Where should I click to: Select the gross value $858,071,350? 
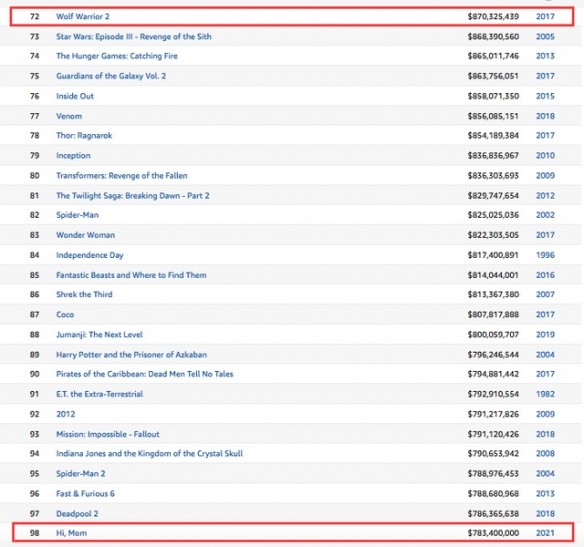493,96
